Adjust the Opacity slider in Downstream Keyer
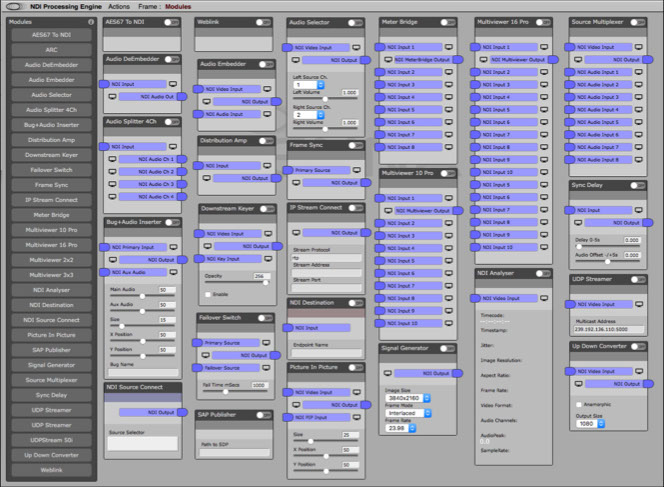664x487 pixels. [x=238, y=282]
